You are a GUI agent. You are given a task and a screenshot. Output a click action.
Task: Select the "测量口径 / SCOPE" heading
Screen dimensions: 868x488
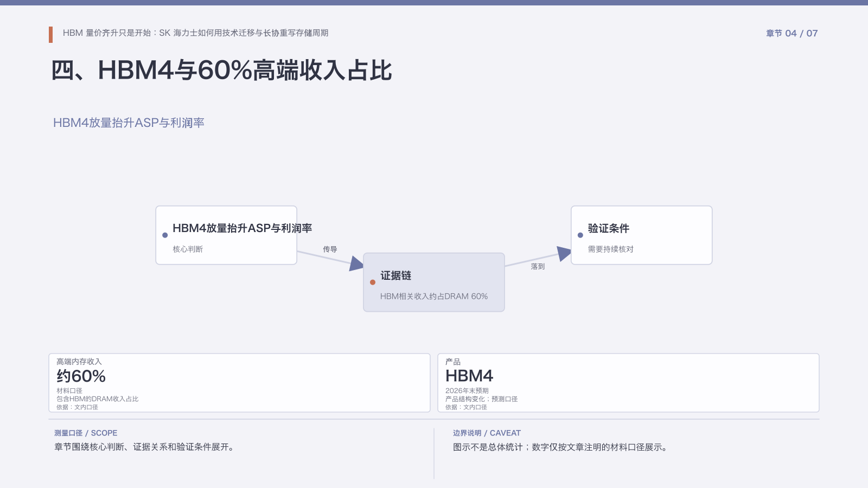point(86,433)
